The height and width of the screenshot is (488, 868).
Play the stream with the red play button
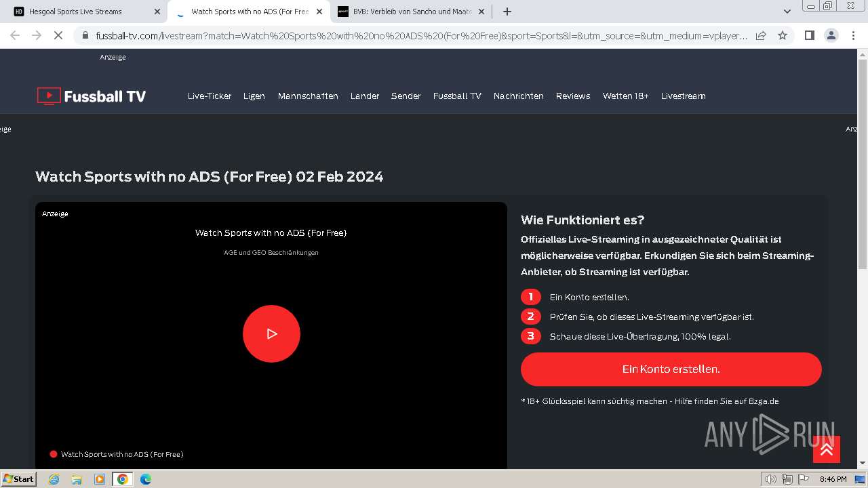[271, 333]
